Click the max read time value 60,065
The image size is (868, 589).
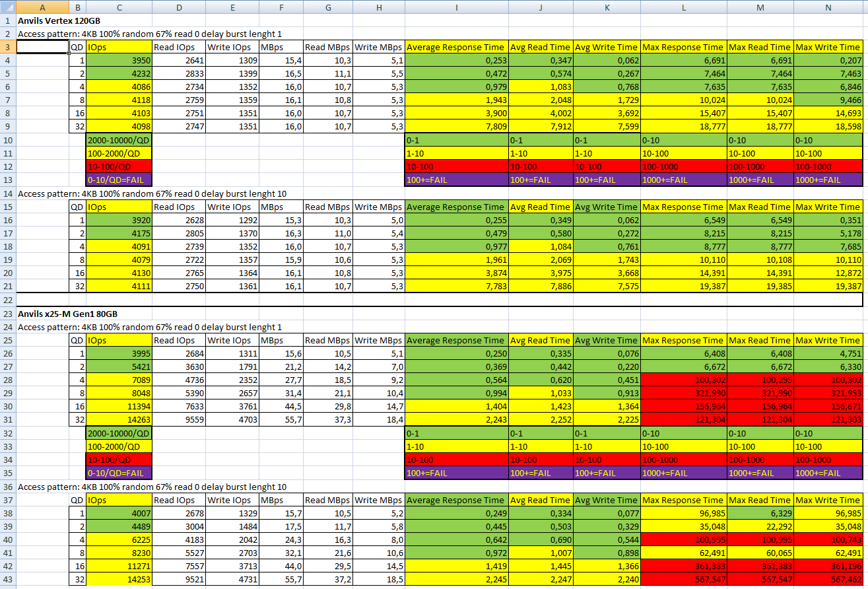(760, 553)
